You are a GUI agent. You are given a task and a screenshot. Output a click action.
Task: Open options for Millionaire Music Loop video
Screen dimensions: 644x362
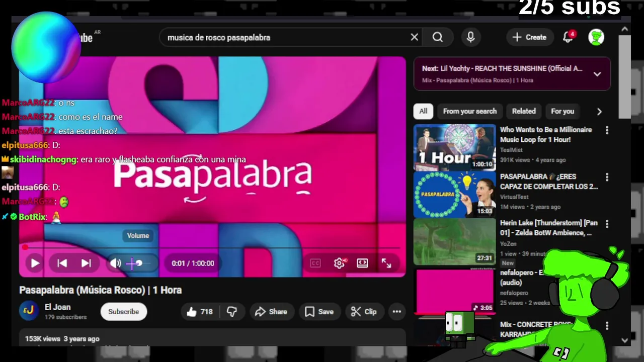click(607, 131)
